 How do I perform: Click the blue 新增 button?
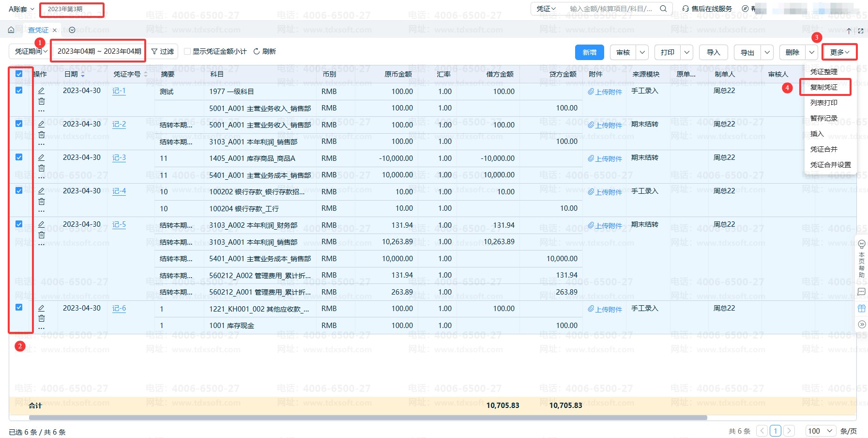tap(589, 52)
